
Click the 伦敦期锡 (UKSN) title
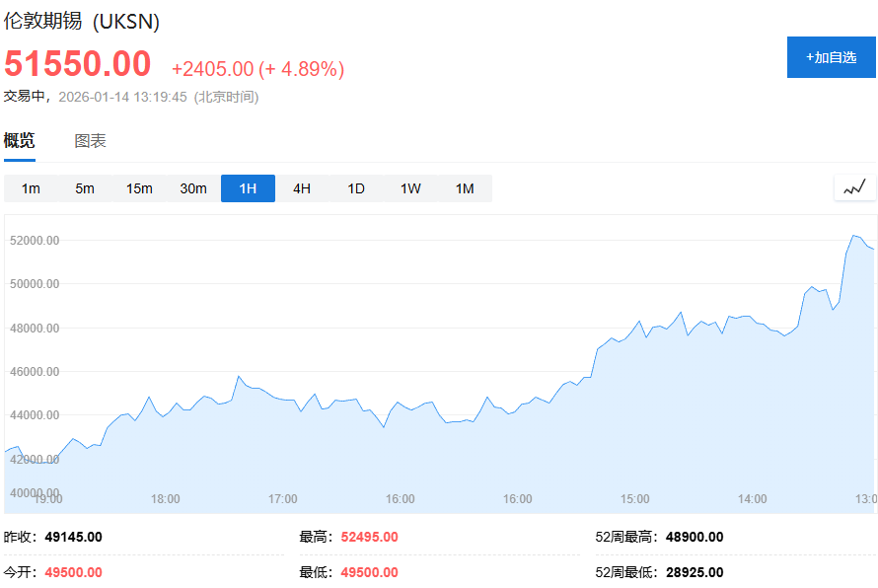click(x=82, y=22)
